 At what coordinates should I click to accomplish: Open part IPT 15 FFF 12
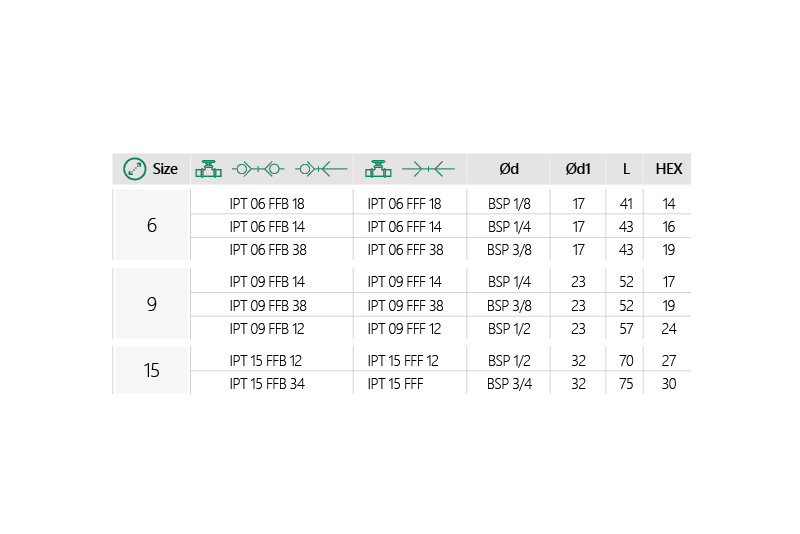(405, 360)
